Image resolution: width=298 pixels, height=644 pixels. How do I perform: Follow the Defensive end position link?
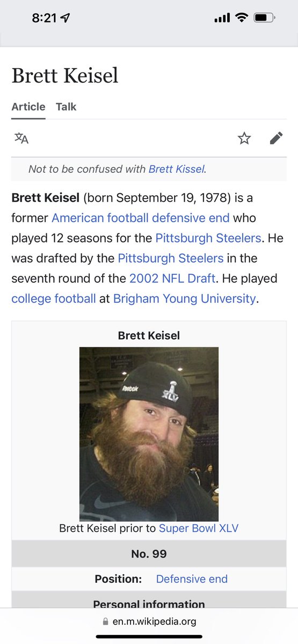[192, 579]
